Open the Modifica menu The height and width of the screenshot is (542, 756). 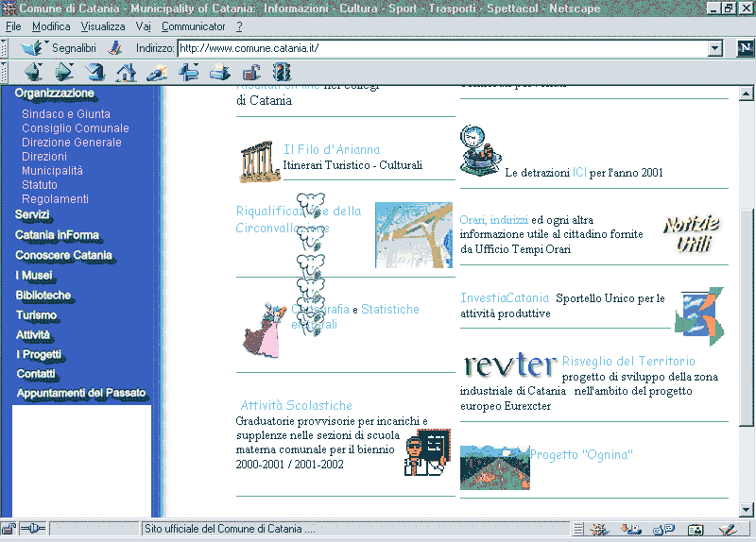(x=51, y=26)
